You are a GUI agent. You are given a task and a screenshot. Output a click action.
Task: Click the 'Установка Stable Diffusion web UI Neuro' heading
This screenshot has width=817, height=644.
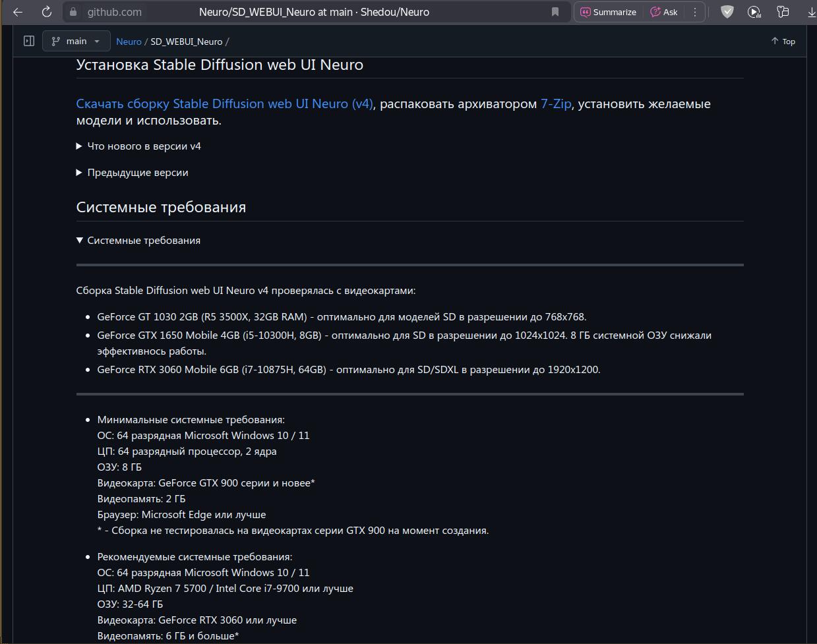tap(220, 65)
